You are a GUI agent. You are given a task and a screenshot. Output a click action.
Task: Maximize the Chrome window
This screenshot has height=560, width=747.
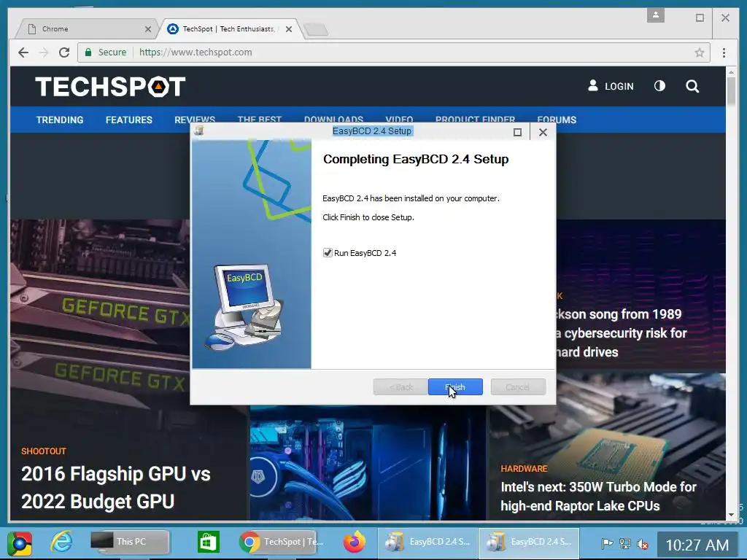[x=700, y=18]
